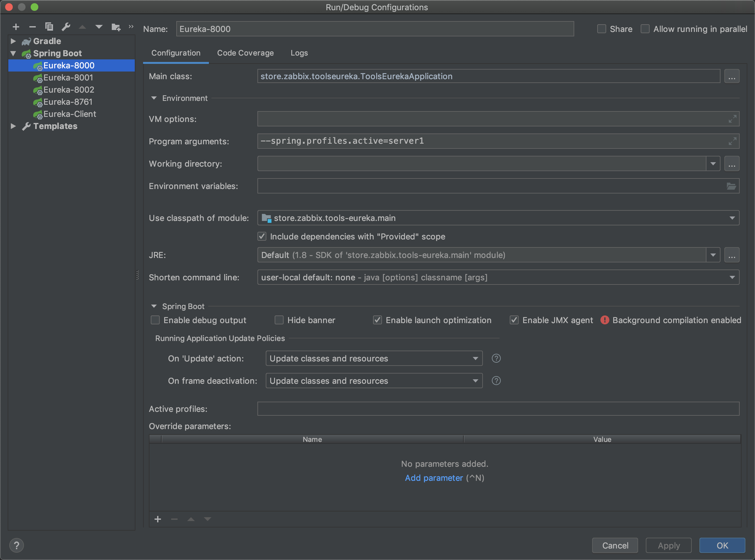Image resolution: width=755 pixels, height=560 pixels.
Task: Check the Hide banner option
Action: click(279, 320)
